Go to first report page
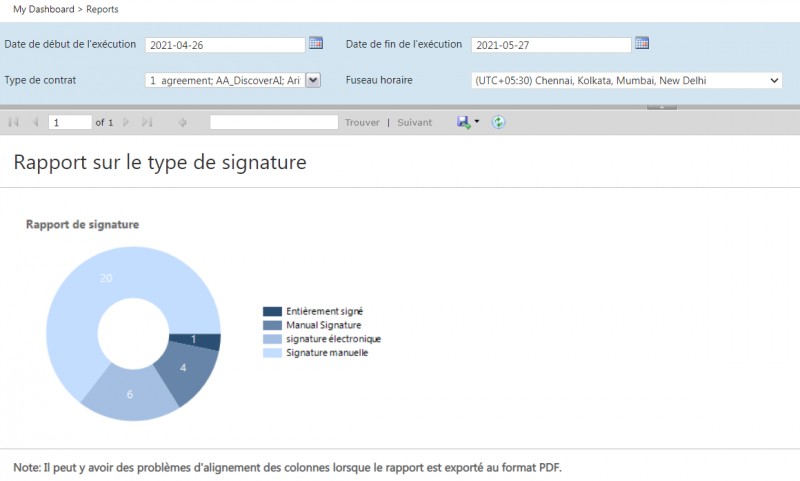Screen dimensions: 800x481 pos(14,122)
